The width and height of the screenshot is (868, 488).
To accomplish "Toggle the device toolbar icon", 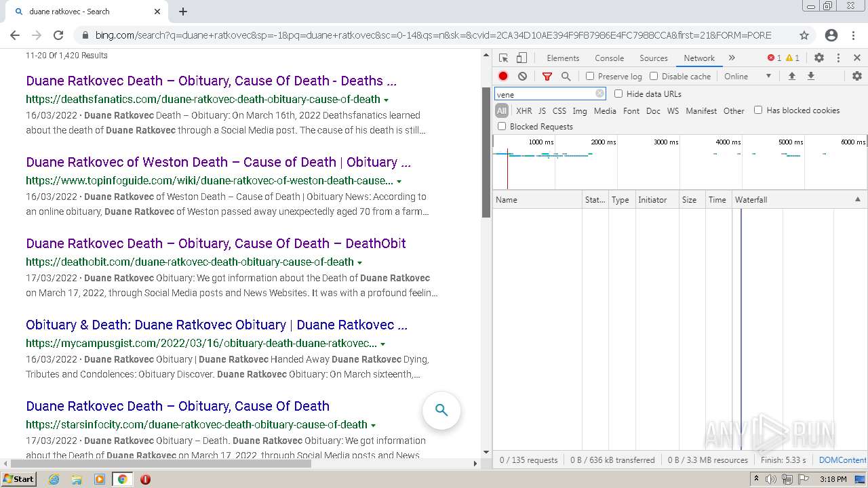I will [x=521, y=58].
